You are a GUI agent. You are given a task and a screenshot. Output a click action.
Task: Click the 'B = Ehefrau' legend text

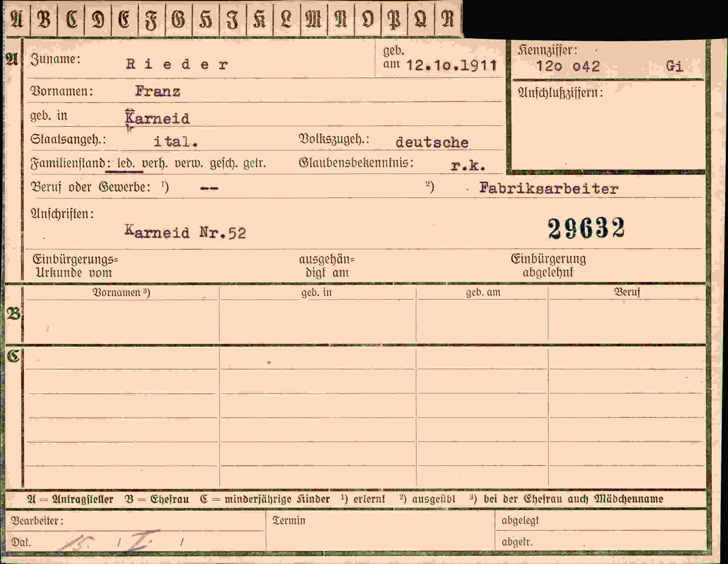(x=157, y=499)
